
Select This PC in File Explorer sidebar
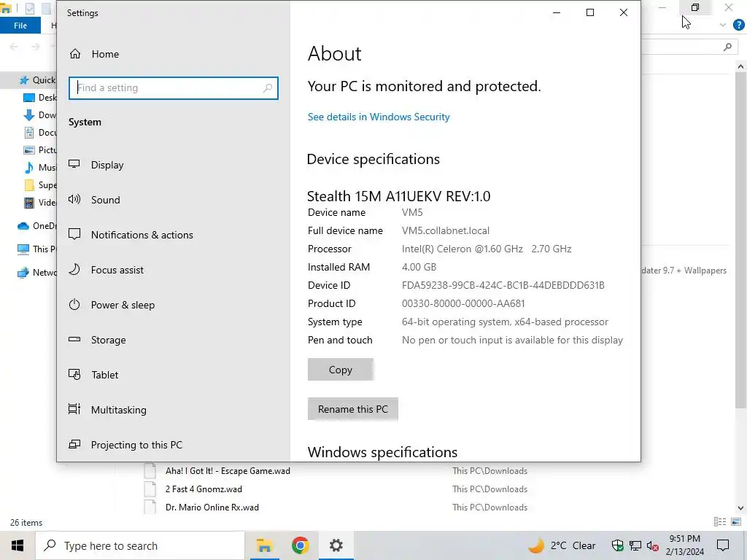coord(37,249)
